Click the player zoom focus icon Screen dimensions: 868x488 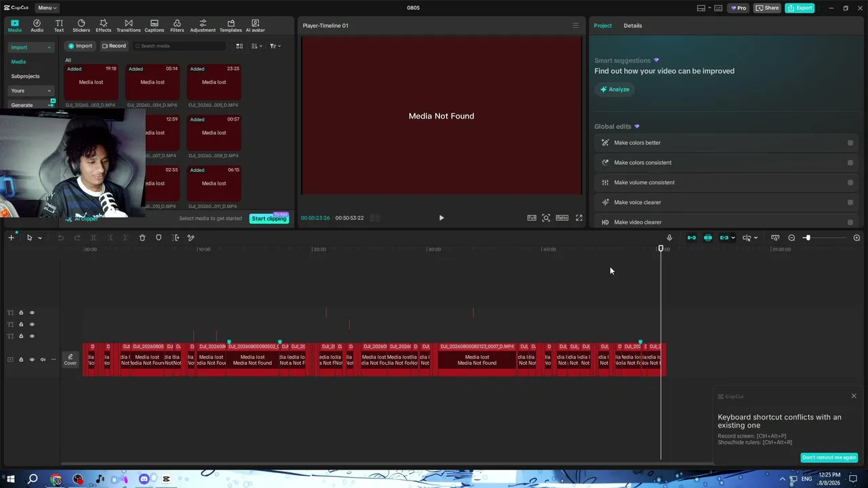click(x=546, y=218)
